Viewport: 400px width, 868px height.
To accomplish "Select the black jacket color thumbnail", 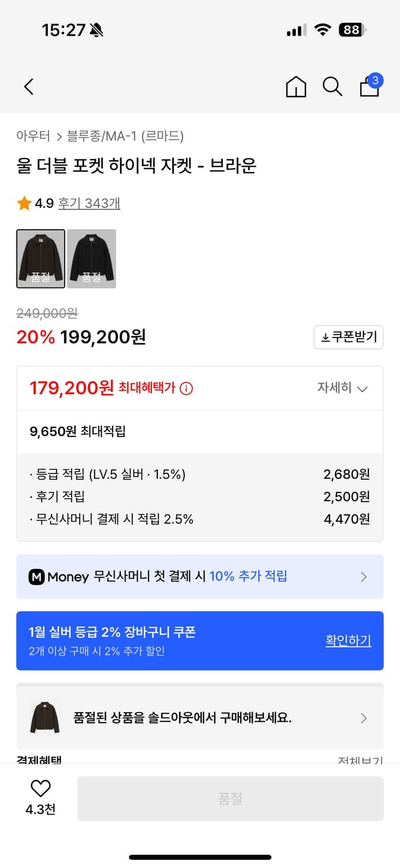I will [x=91, y=259].
